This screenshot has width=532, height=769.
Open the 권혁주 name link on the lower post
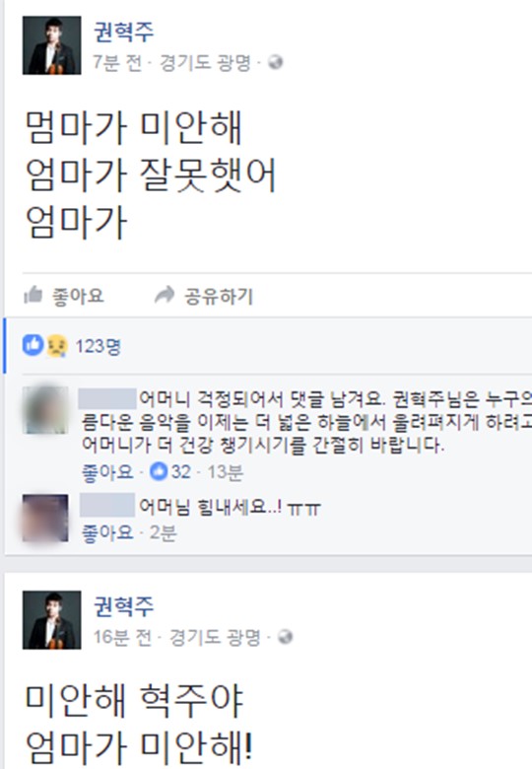[123, 606]
